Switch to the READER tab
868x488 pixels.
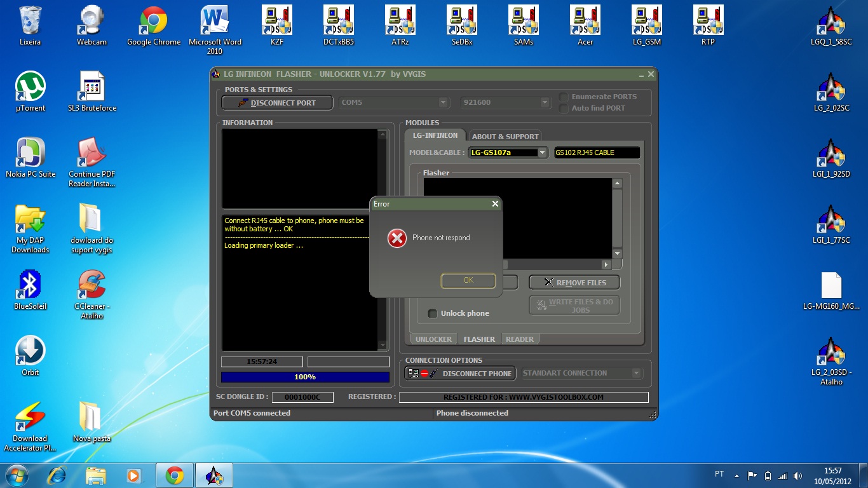click(520, 339)
